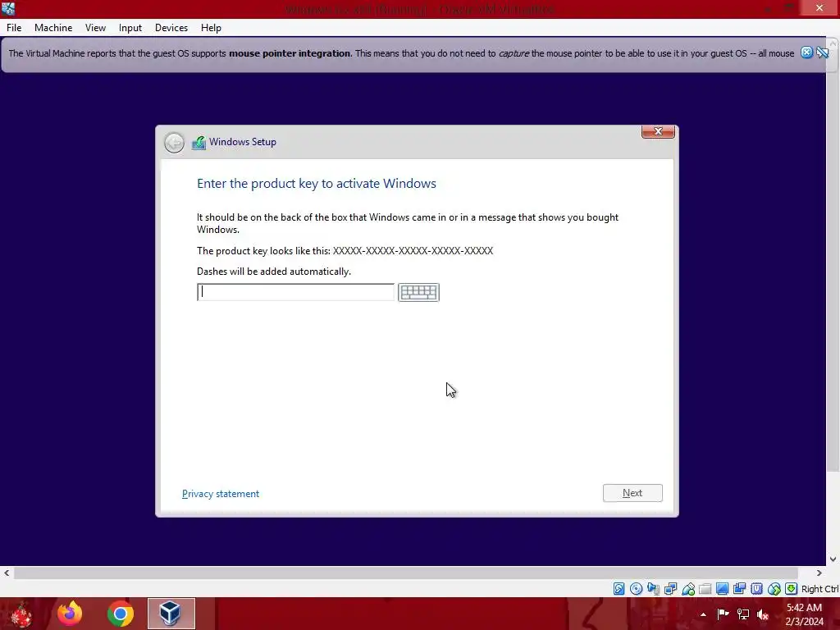The image size is (840, 630).
Task: Select the VirtualBox taskbar button
Action: tap(171, 614)
